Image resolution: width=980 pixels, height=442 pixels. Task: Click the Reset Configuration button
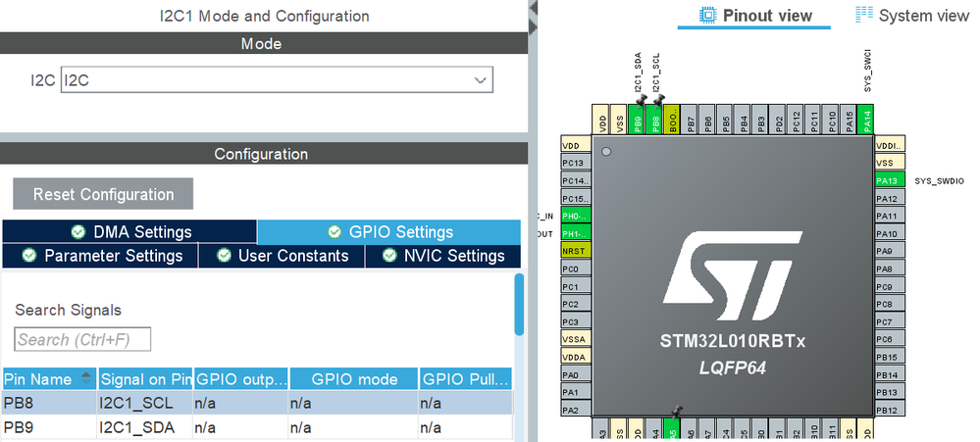(103, 194)
